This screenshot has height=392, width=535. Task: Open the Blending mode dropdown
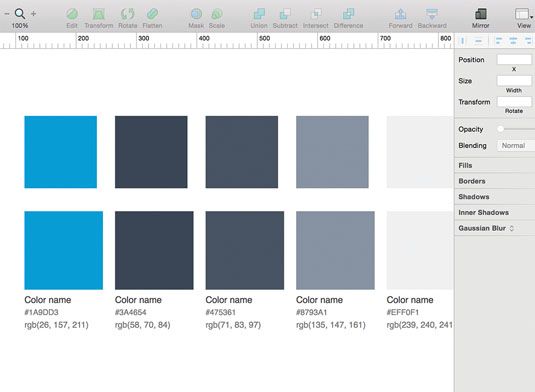coord(516,146)
